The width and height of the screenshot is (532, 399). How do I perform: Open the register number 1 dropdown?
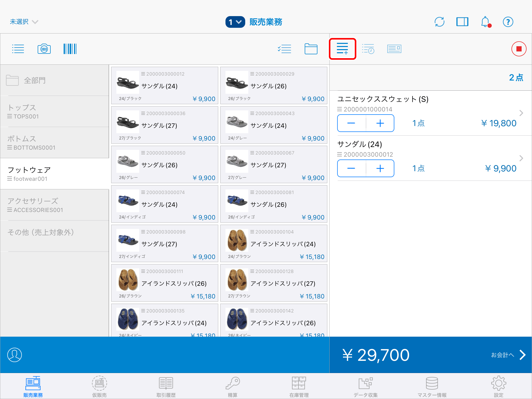(235, 22)
